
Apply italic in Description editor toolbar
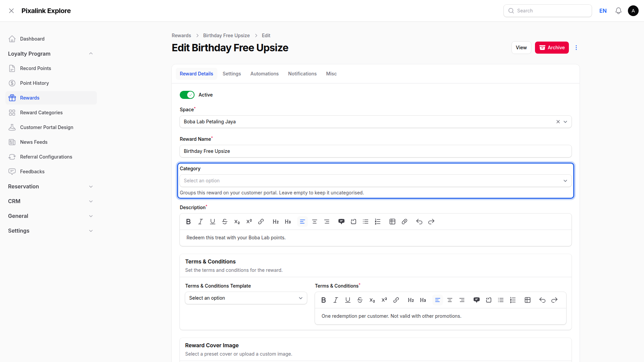tap(201, 222)
